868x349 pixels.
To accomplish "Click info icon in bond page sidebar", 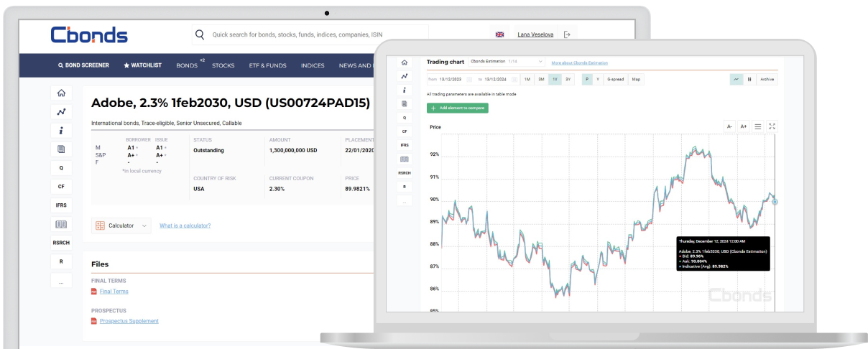I will (61, 131).
